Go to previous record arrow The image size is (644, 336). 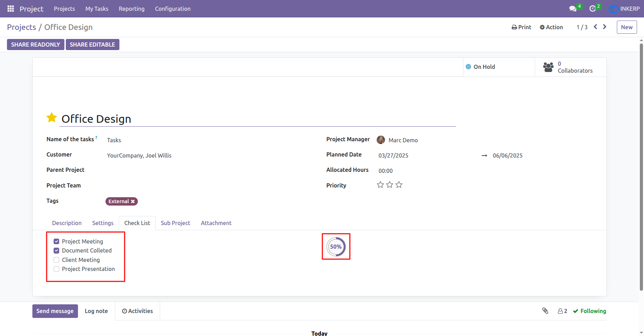(x=596, y=27)
